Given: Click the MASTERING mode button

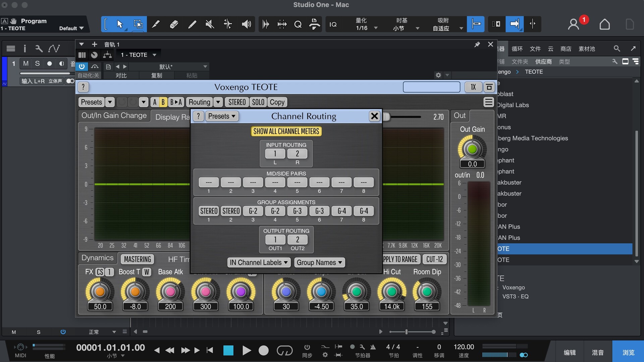Looking at the screenshot, I should coord(137,259).
